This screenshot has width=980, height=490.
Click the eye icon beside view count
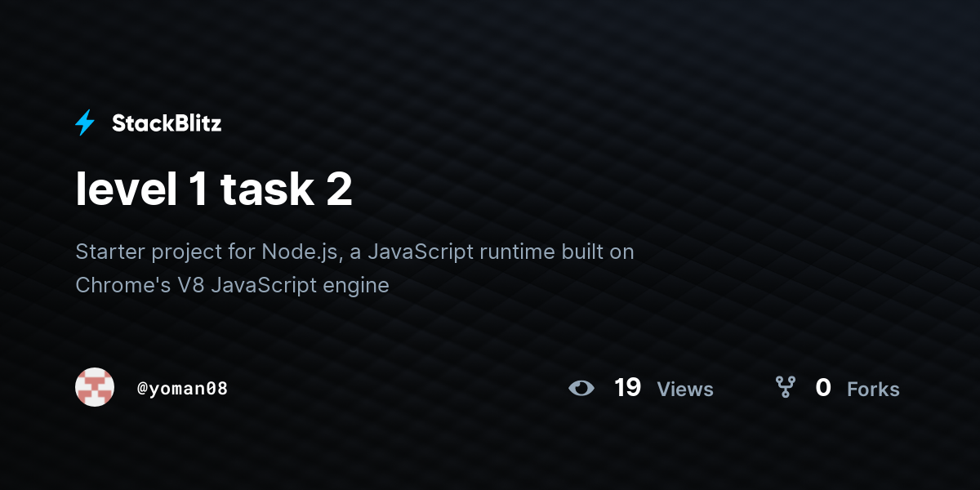pos(581,388)
